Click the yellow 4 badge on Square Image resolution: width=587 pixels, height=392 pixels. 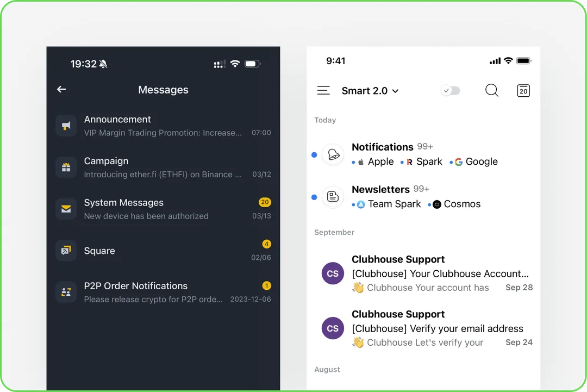(x=266, y=244)
